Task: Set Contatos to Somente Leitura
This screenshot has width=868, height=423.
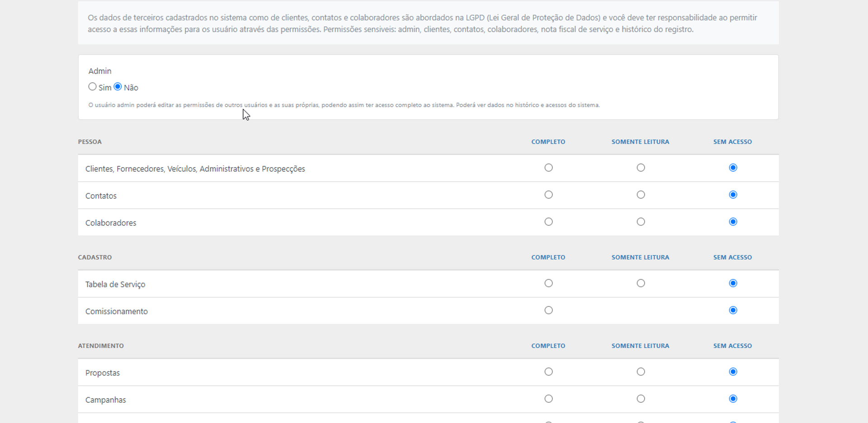Action: (x=641, y=195)
